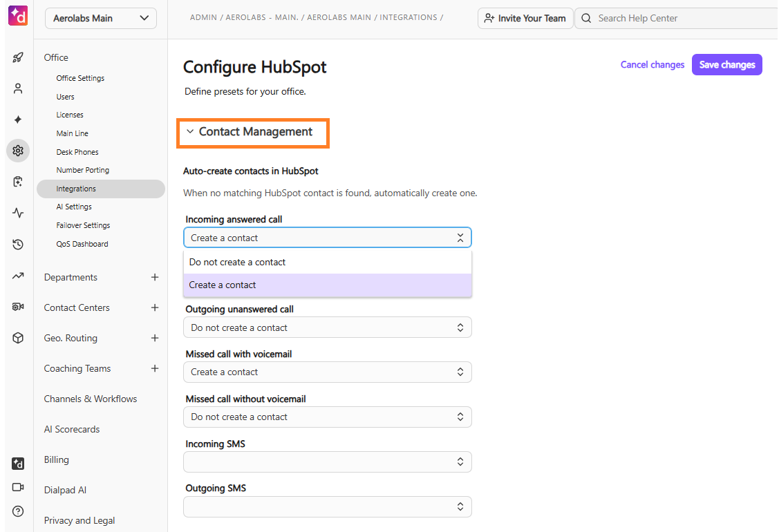Open AI Settings page
Screen dimensions: 779x532
tap(74, 207)
